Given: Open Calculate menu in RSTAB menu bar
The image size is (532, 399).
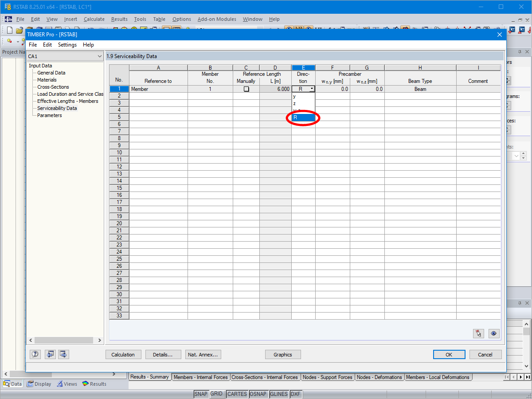Looking at the screenshot, I should [94, 19].
